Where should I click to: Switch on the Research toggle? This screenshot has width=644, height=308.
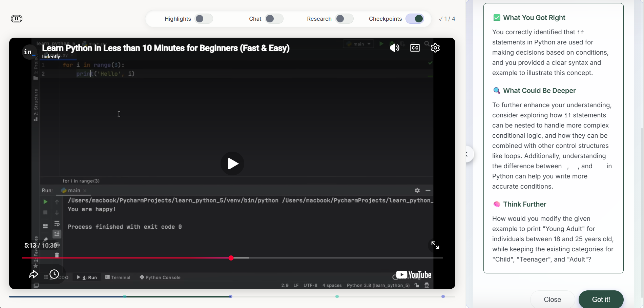(x=344, y=19)
